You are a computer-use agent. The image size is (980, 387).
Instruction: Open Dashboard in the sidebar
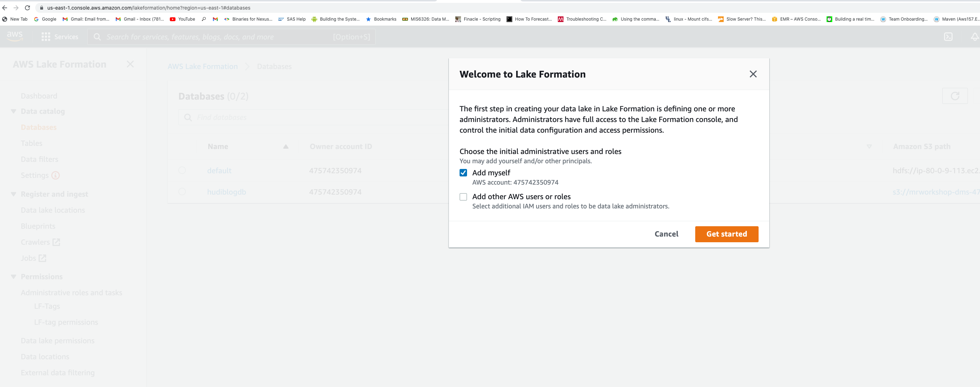tap(39, 96)
